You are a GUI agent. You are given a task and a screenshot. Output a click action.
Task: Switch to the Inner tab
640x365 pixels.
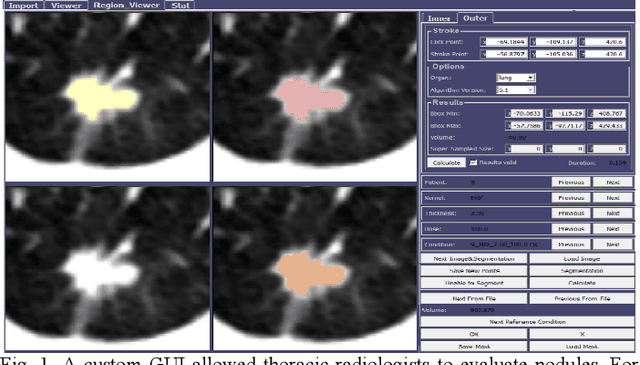[x=439, y=18]
